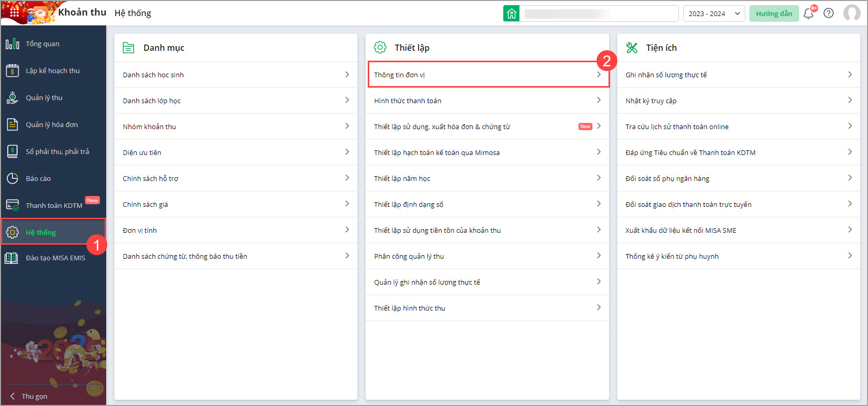
Task: Open Sổ phải thu, phải trả menu
Action: [57, 152]
